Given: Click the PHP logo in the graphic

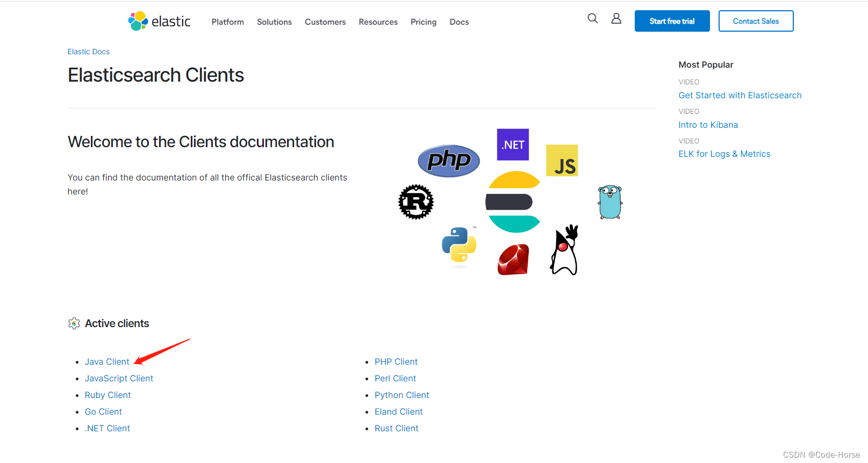Looking at the screenshot, I should [449, 161].
